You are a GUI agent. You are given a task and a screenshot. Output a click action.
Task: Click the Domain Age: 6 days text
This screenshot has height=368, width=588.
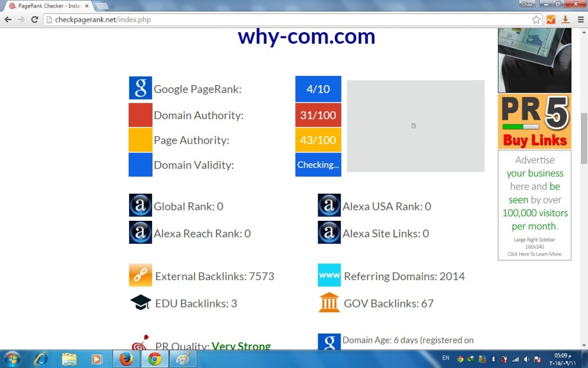[408, 340]
